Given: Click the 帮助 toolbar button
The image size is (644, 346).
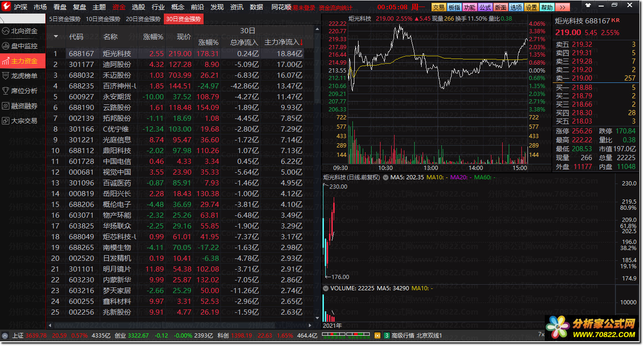Looking at the screenshot, I should [x=547, y=7].
